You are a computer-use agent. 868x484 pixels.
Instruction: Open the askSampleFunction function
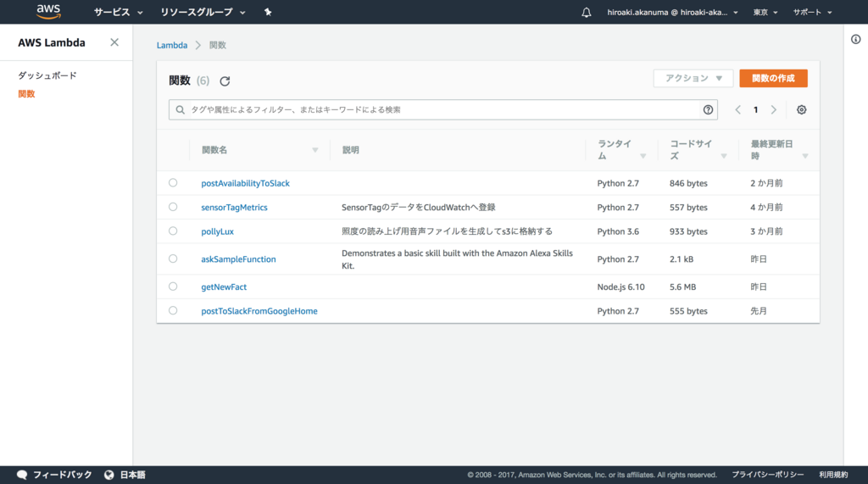tap(238, 259)
